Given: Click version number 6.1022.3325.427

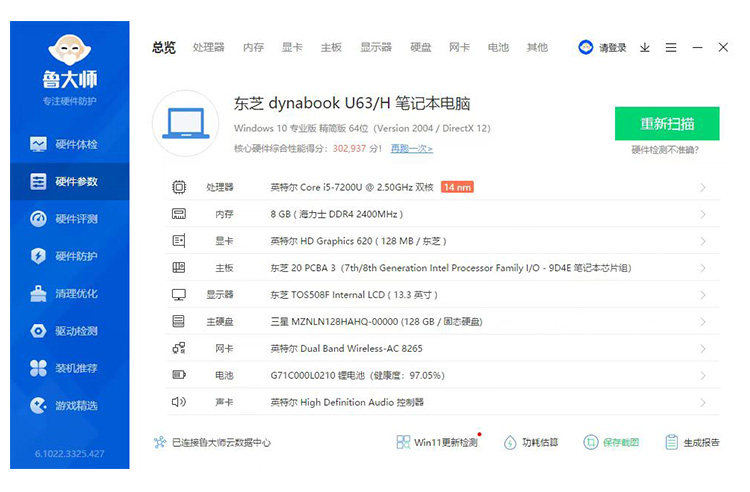Looking at the screenshot, I should 69,453.
